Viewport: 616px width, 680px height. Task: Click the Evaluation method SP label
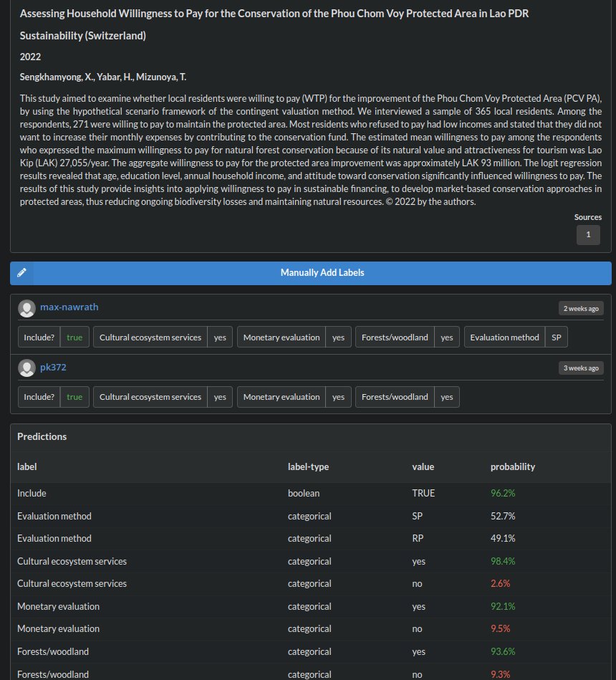[x=516, y=337]
